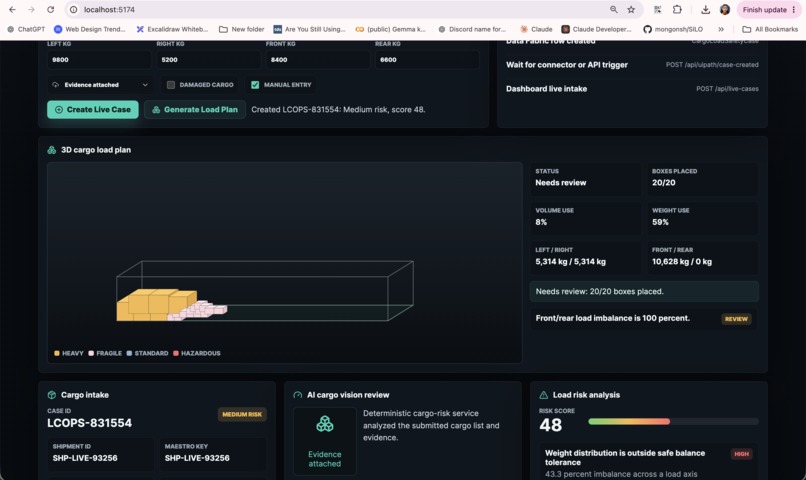The image size is (806, 480).
Task: Click the 3D cargo load plan panel icon
Action: (51, 150)
